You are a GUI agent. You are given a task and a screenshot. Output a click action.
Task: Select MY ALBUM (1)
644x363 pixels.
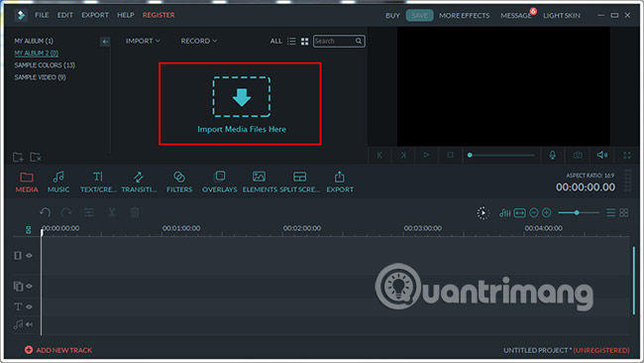(34, 41)
